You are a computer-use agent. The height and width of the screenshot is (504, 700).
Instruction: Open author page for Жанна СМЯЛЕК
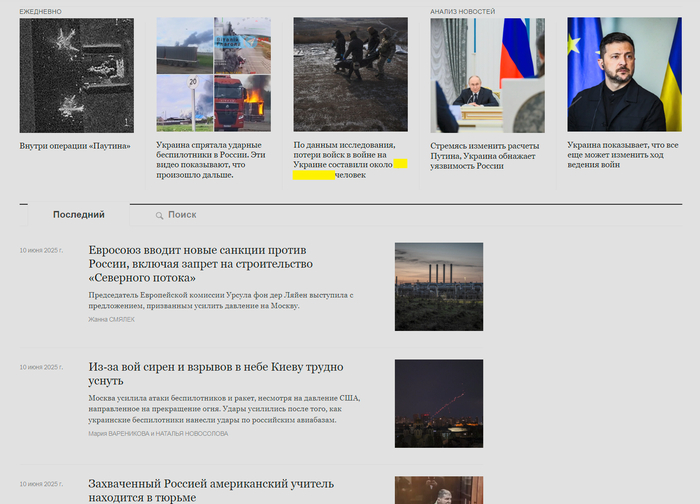click(112, 320)
